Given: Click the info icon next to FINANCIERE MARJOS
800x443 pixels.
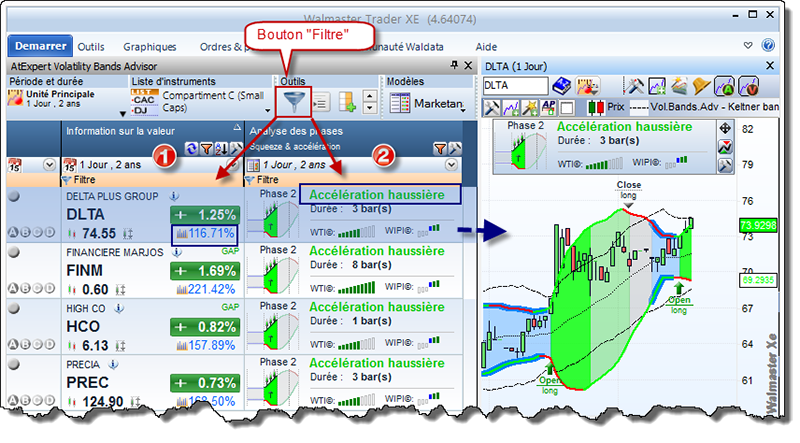Looking at the screenshot, I should click(x=177, y=252).
